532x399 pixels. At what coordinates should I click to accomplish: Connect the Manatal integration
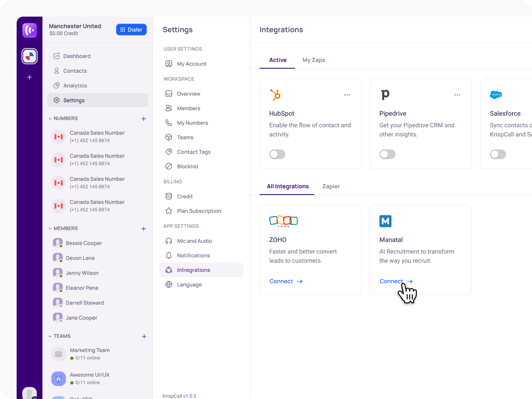[396, 281]
